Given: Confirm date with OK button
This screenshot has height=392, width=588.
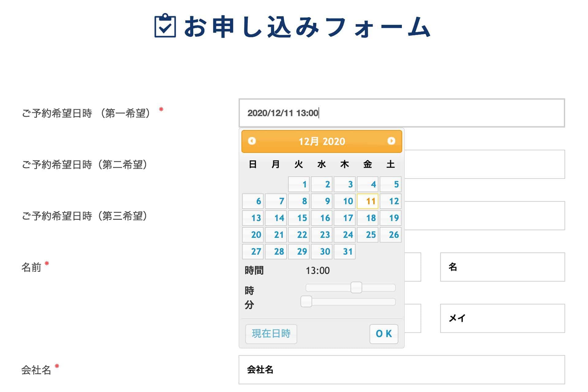Looking at the screenshot, I should pyautogui.click(x=384, y=334).
